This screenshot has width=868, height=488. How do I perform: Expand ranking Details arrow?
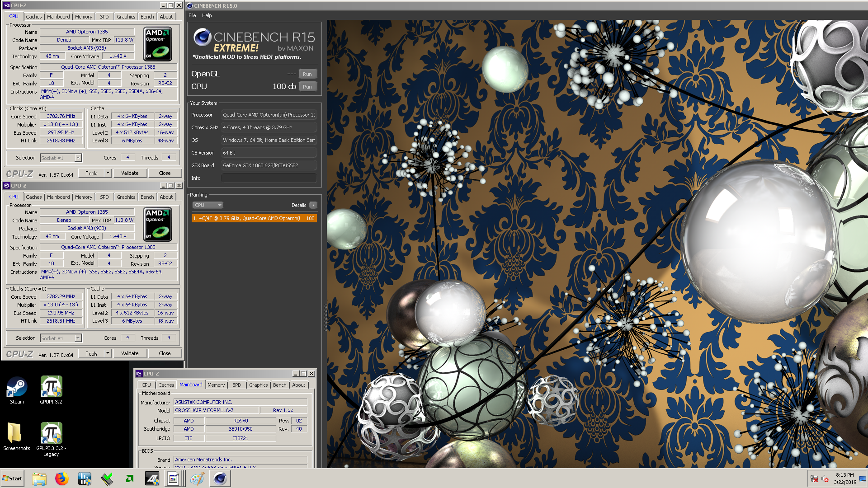[313, 205]
